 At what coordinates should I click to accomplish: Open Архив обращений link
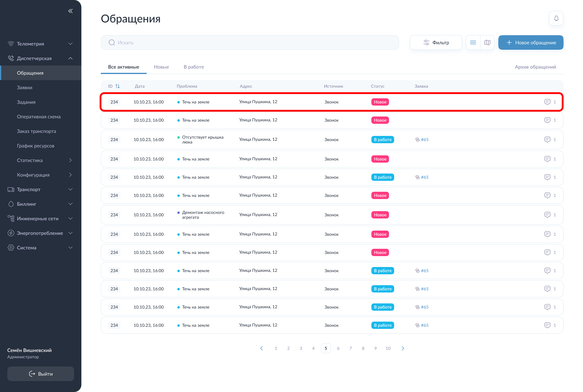point(535,67)
